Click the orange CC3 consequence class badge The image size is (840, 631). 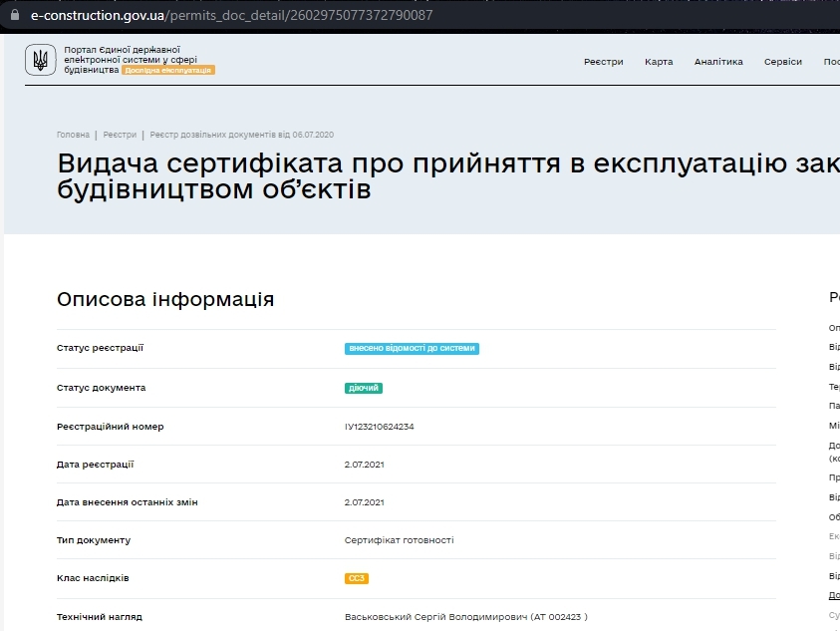(x=357, y=578)
